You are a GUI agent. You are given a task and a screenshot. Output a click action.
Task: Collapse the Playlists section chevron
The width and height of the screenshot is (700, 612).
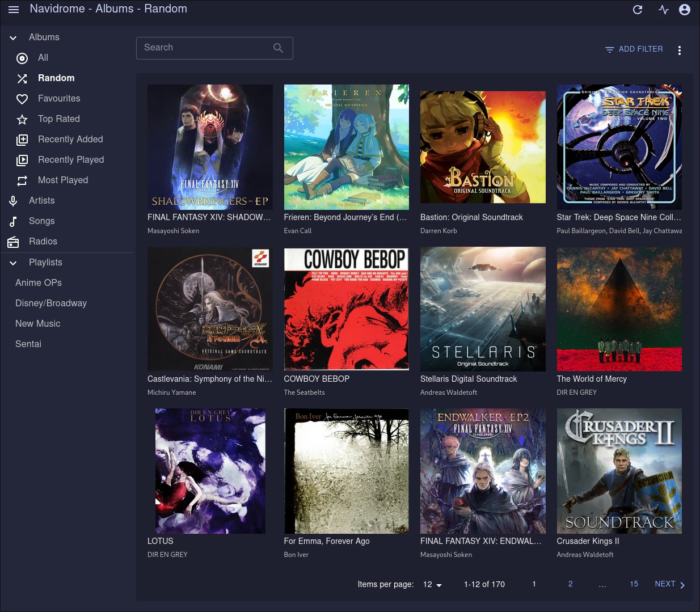coord(13,263)
